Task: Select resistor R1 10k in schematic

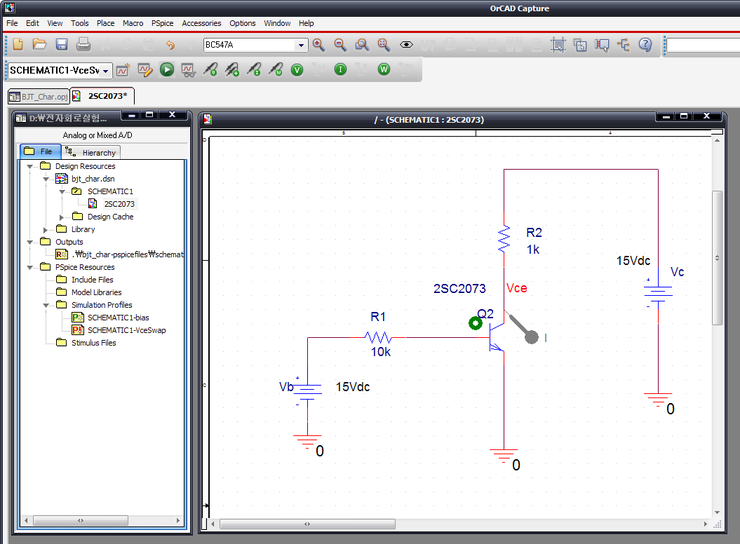Action: coord(378,337)
